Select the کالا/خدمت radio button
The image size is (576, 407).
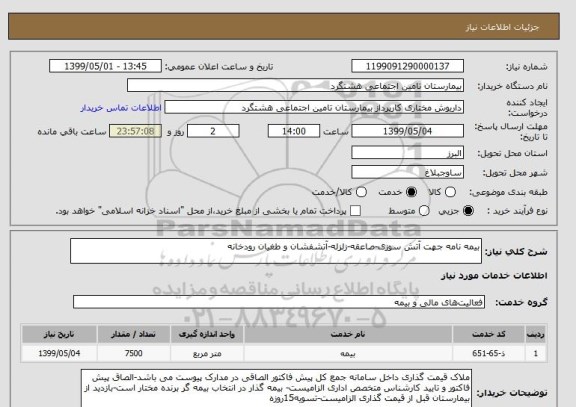click(361, 192)
